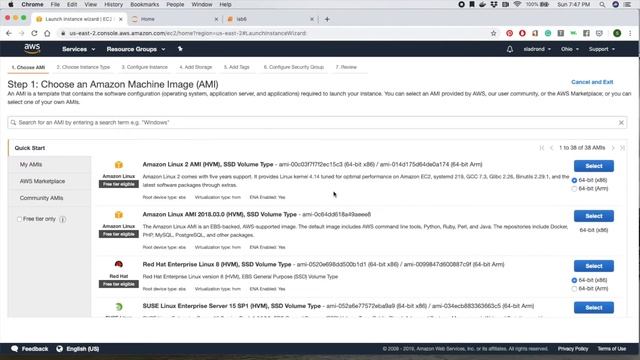The width and height of the screenshot is (640, 360).
Task: Open the Apple menu
Action: (11, 4)
